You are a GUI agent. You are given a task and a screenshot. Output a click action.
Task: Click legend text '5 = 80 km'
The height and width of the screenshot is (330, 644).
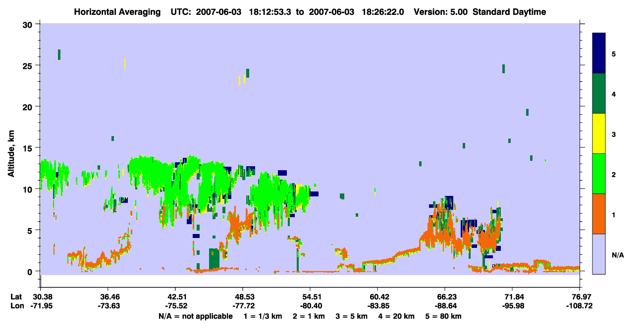[443, 316]
